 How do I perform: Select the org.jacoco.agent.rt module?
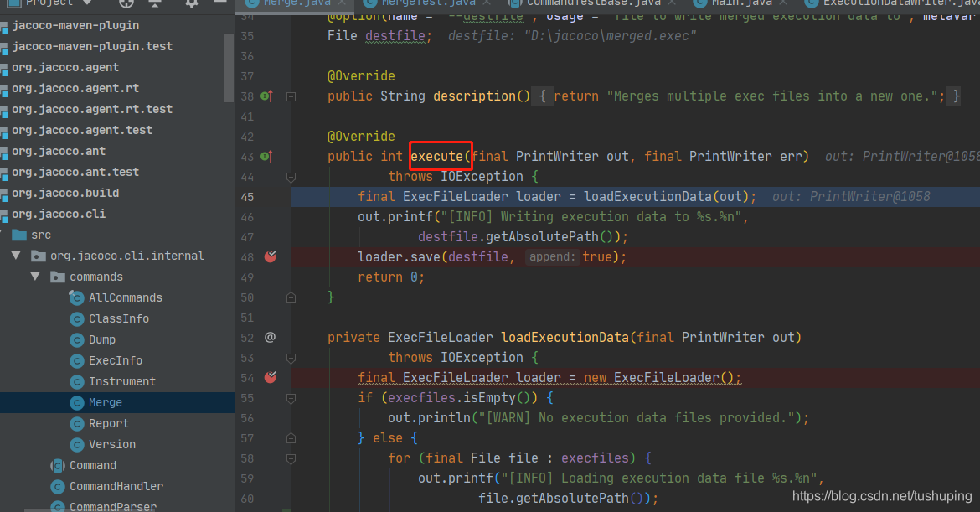click(75, 88)
